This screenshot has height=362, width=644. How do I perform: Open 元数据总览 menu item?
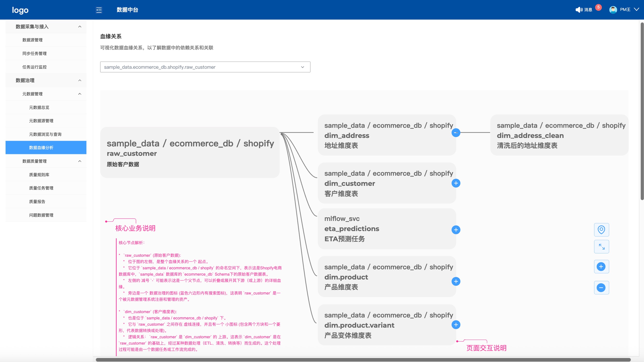coord(46,107)
